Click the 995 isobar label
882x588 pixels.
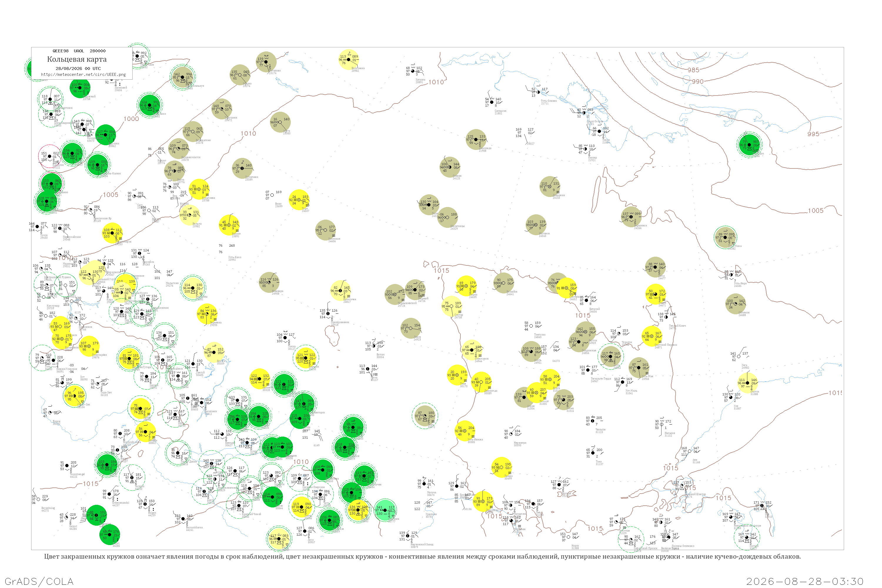[813, 134]
